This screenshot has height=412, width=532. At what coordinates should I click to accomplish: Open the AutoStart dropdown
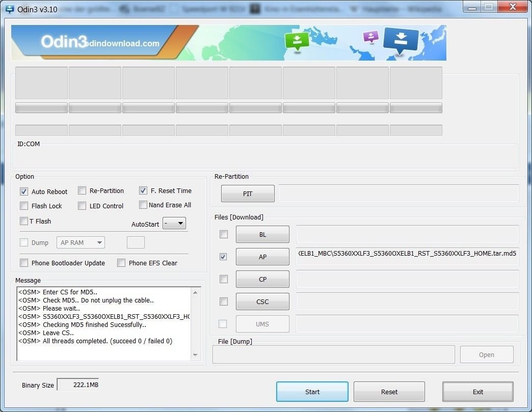pos(174,223)
